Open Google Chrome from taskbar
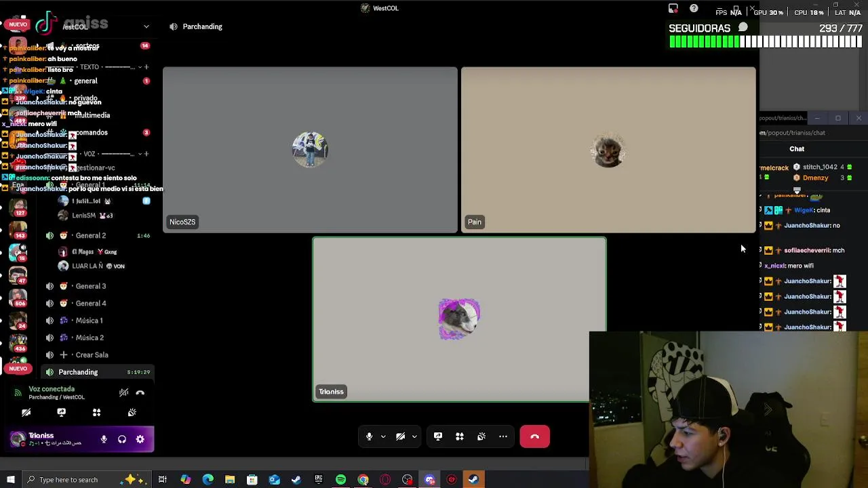This screenshot has width=868, height=488. tap(363, 480)
